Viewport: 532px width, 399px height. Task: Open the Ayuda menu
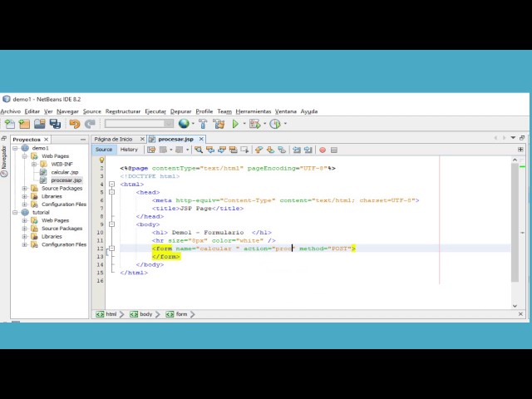coord(309,111)
